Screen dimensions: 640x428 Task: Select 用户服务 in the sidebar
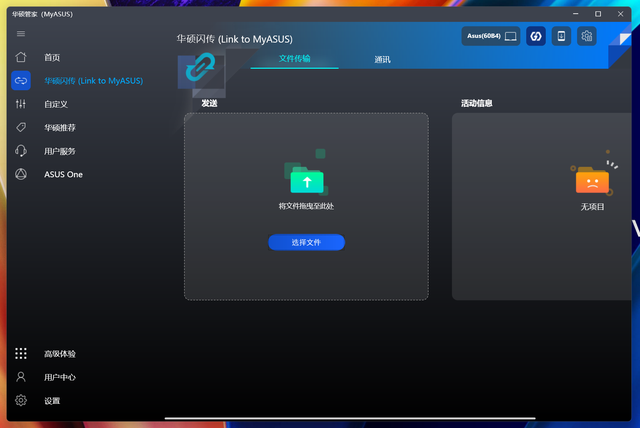[x=60, y=151]
